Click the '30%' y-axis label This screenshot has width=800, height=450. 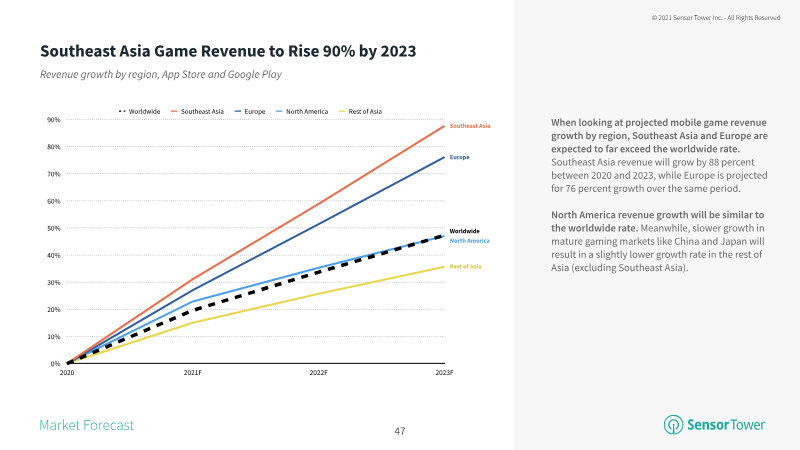tap(54, 282)
